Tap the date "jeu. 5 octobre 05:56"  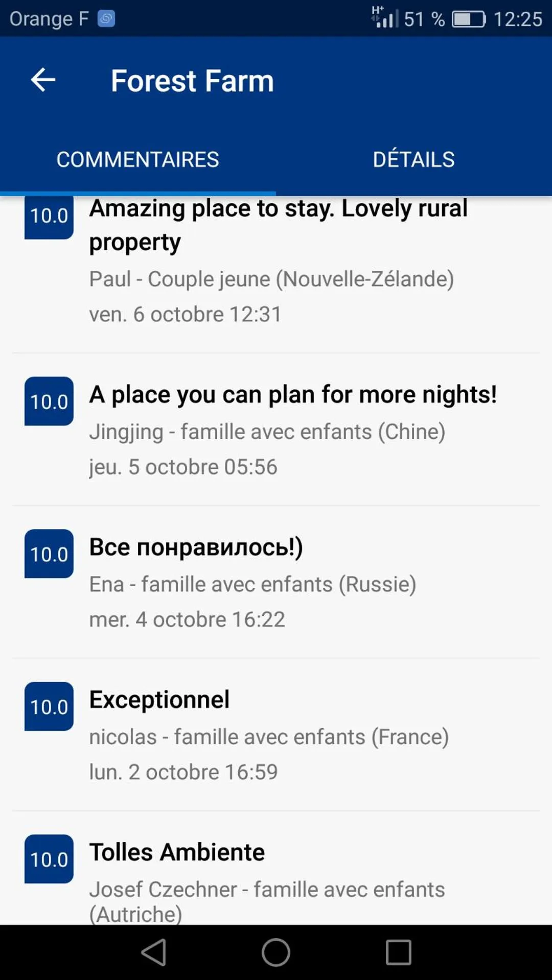[x=183, y=467]
